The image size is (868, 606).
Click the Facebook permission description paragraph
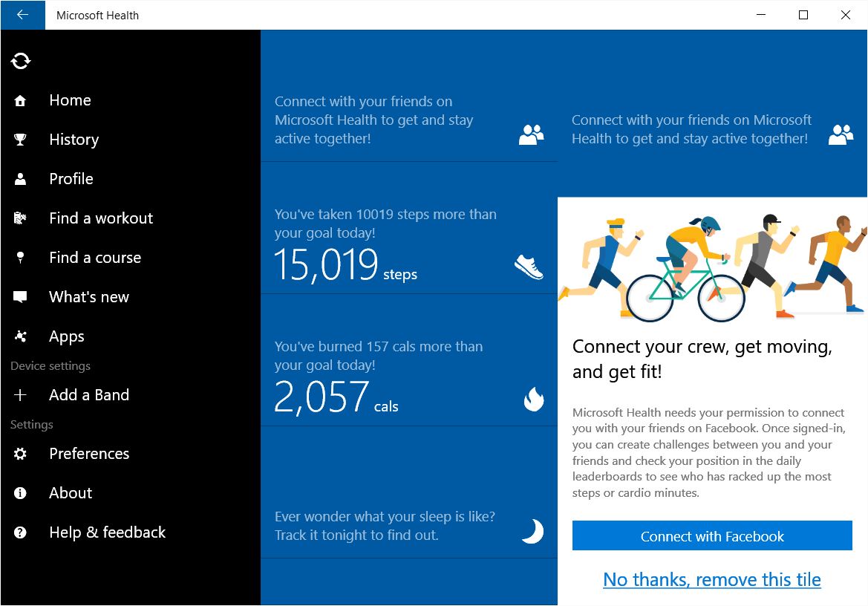point(708,453)
